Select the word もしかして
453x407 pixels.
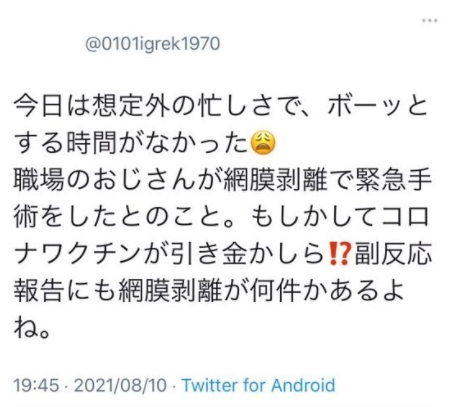tap(311, 217)
